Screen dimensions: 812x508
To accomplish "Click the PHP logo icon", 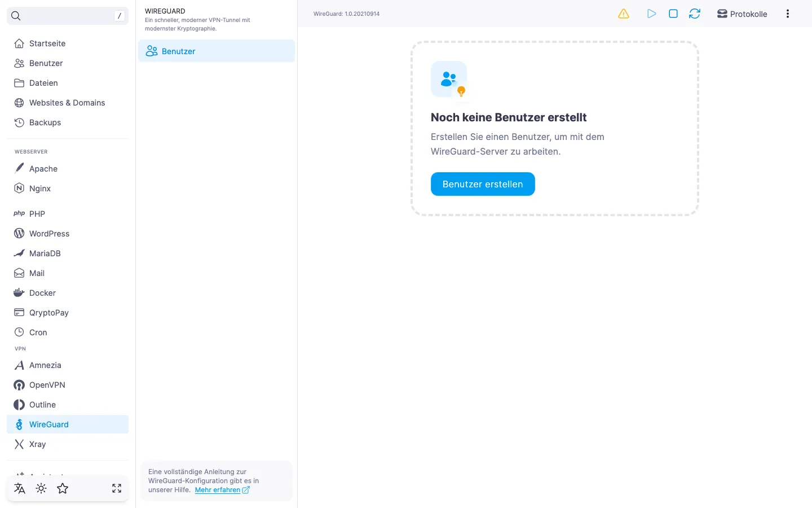I will (19, 213).
